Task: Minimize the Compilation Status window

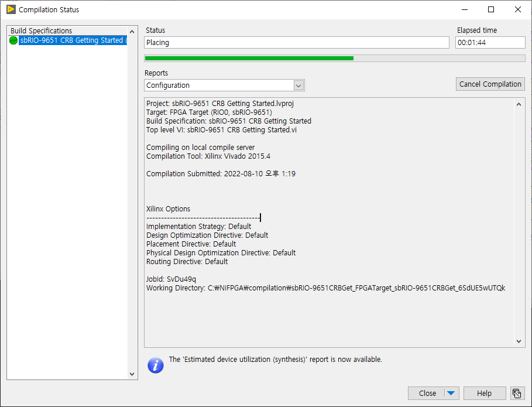Action: 465,9
